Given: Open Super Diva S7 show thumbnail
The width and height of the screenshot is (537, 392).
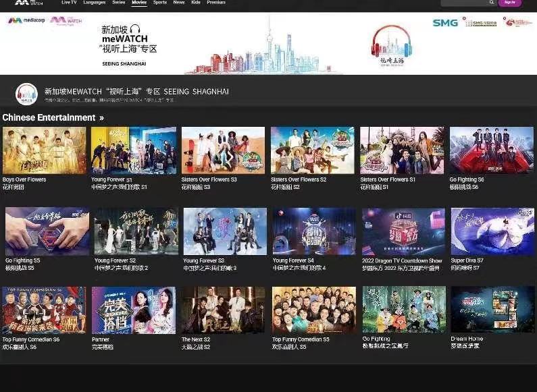Looking at the screenshot, I should pyautogui.click(x=492, y=231).
